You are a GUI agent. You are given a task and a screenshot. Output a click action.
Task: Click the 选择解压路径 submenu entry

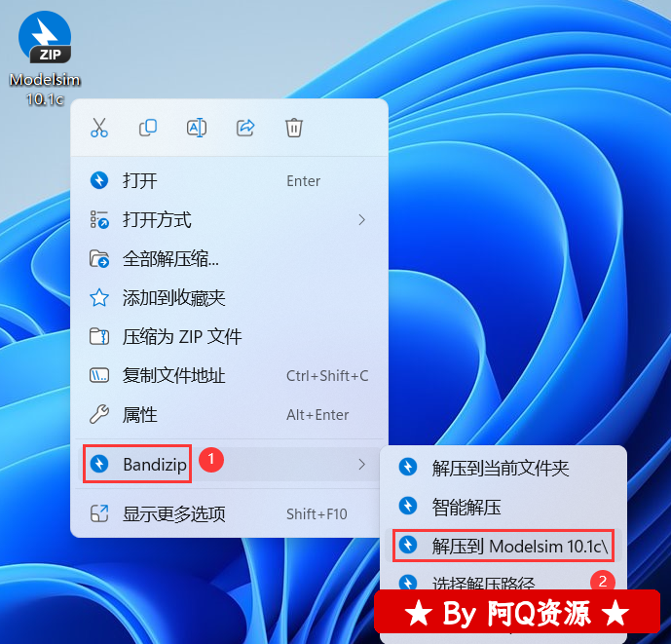(503, 583)
